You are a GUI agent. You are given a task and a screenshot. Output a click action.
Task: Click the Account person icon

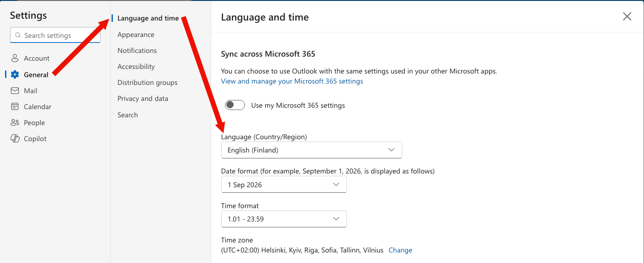[15, 58]
